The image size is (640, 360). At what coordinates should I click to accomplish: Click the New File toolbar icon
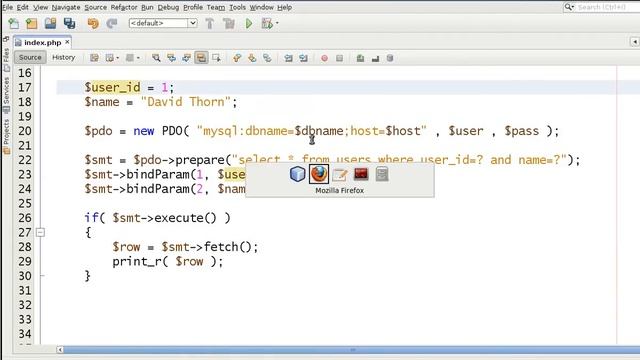[13, 24]
